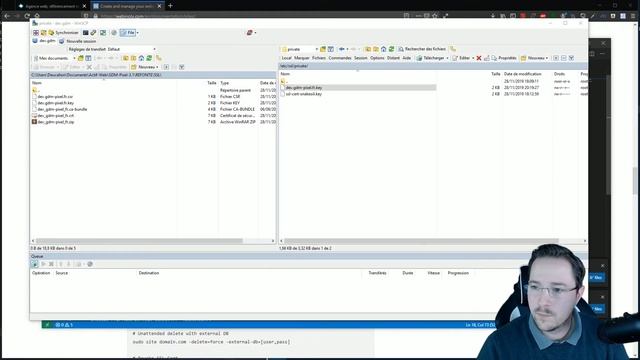Open the Distant menu
640x360 pixels.
tap(393, 58)
